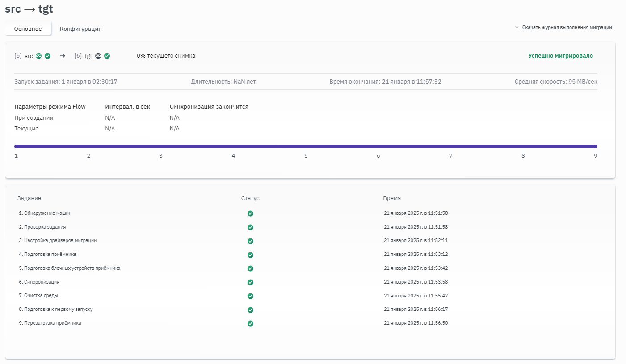The width and height of the screenshot is (626, 364).
Task: Click status checkmark for Синхронизация step
Action: click(x=250, y=282)
